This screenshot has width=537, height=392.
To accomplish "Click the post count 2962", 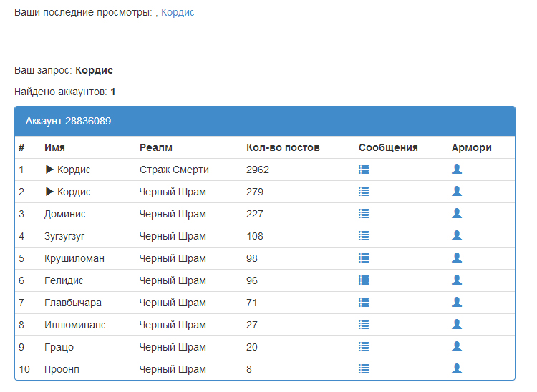I will click(258, 170).
